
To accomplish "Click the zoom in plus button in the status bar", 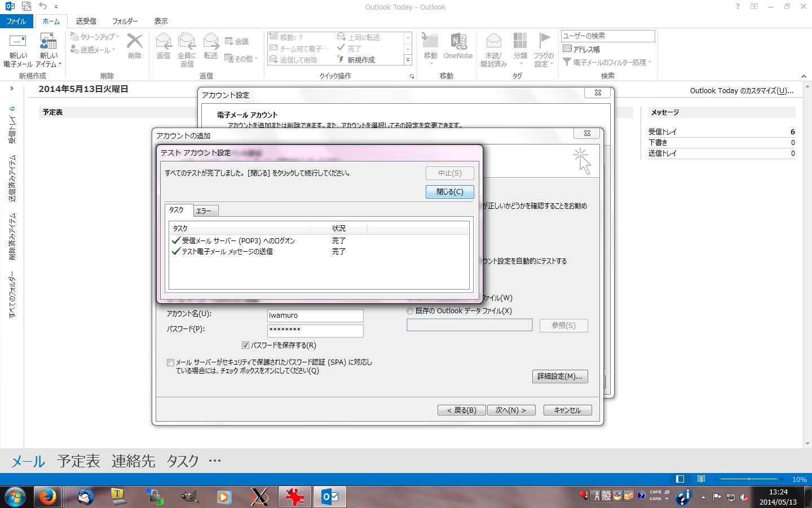I will click(x=782, y=479).
